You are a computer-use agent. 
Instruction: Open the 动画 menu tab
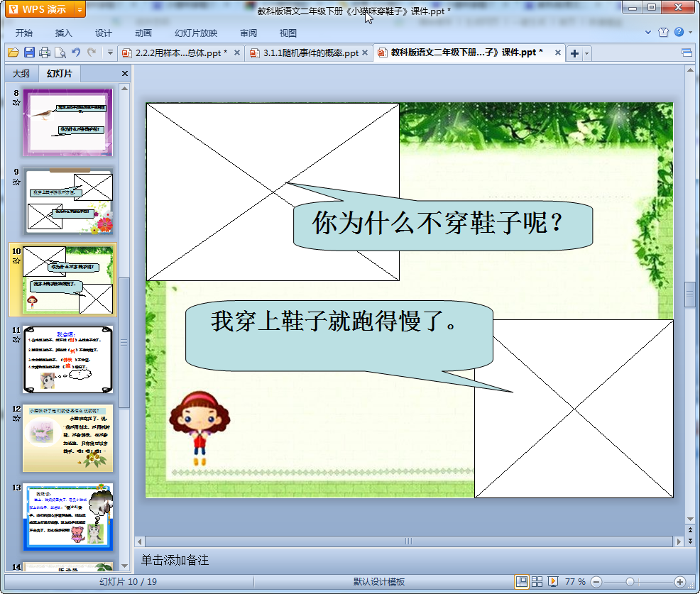(143, 33)
